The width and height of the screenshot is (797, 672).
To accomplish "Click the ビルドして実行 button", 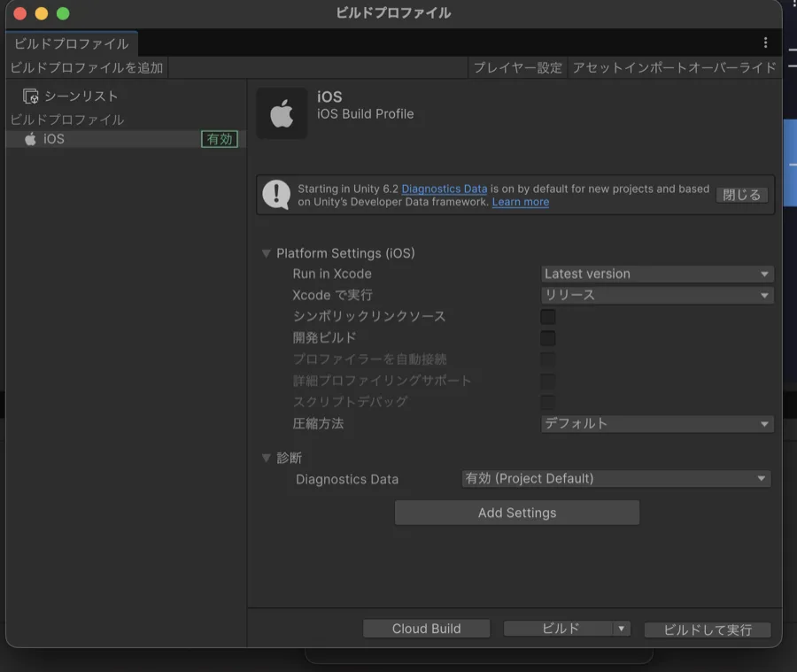I will click(x=708, y=630).
